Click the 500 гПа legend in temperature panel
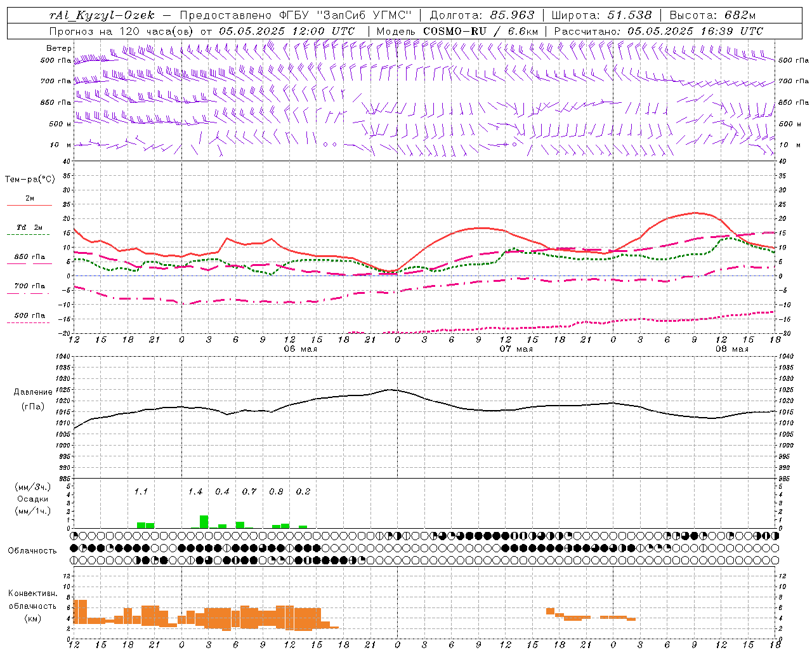 point(29,315)
